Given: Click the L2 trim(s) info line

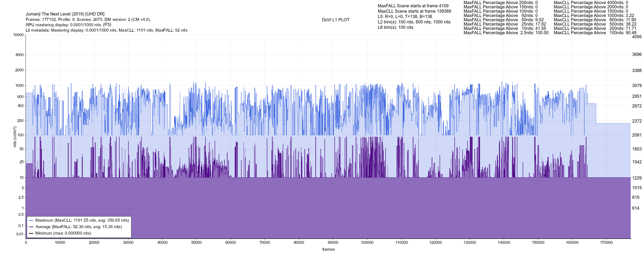Looking at the screenshot, I should pos(414,22).
